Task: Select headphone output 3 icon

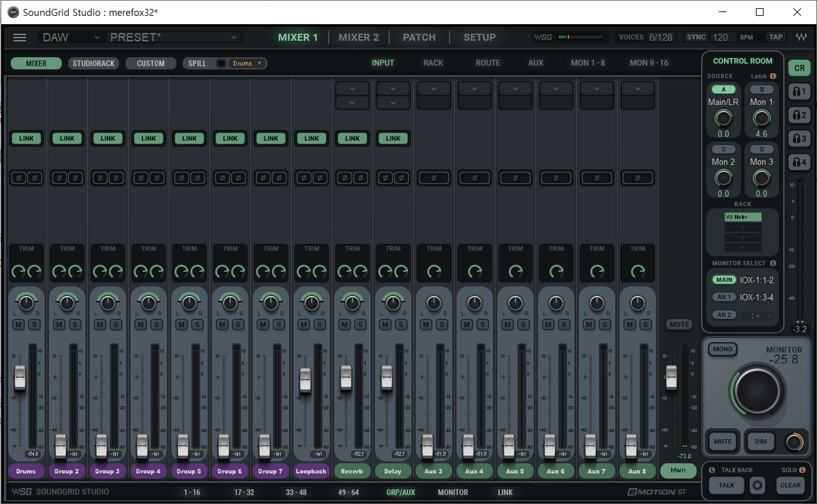Action: point(799,139)
